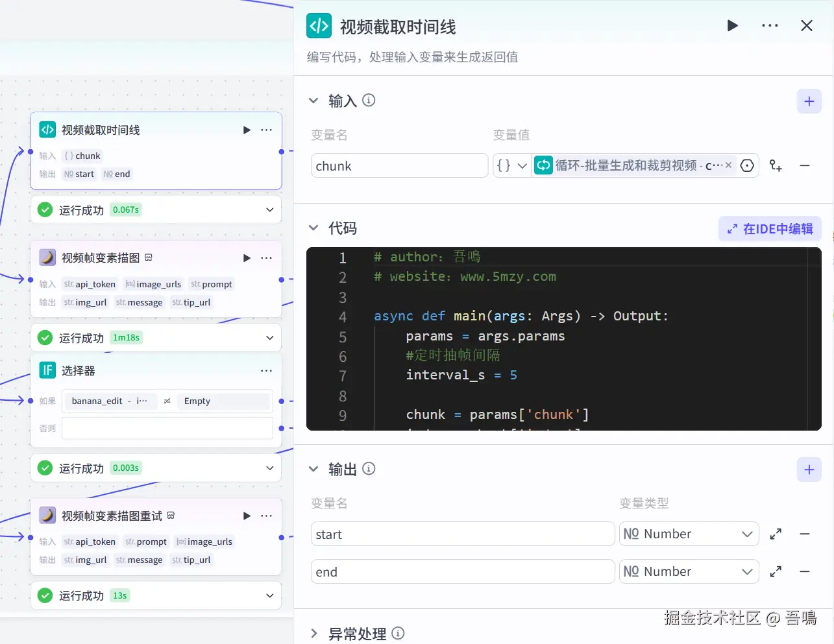Image resolution: width=834 pixels, height=644 pixels.
Task: Run the 视频截取时间线 node from panel header
Action: (x=733, y=26)
